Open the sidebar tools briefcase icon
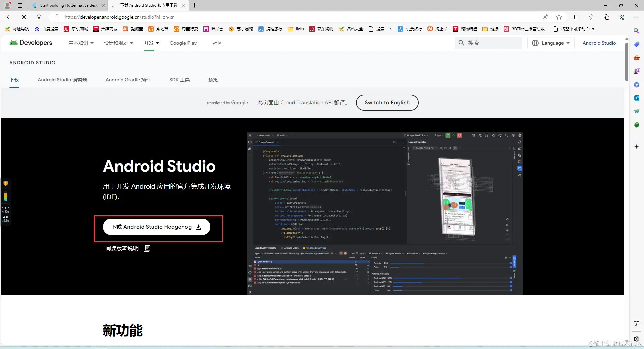644x349 pixels. (x=636, y=58)
